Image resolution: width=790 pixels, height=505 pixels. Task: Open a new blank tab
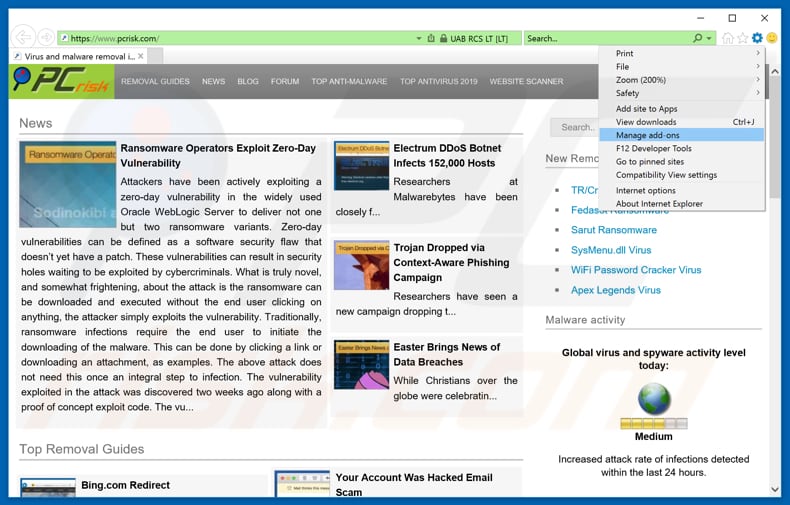pos(155,56)
